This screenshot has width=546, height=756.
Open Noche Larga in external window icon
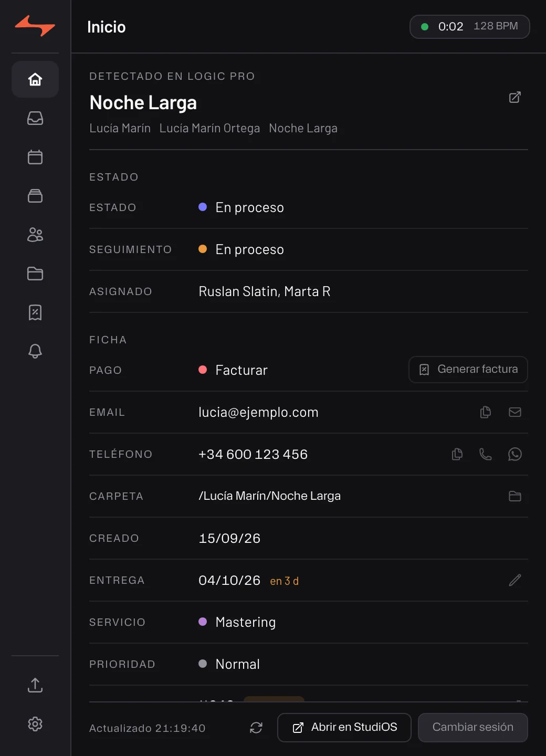click(515, 97)
